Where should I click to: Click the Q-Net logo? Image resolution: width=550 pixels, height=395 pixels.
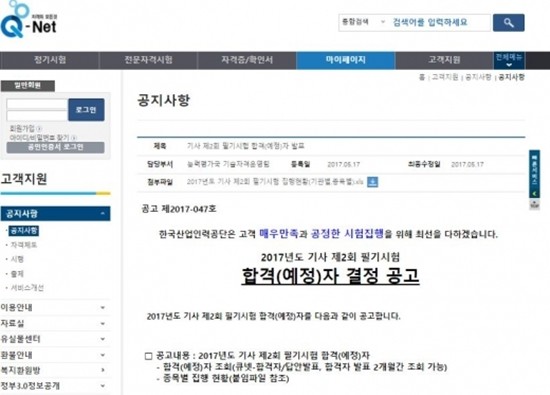[x=29, y=19]
